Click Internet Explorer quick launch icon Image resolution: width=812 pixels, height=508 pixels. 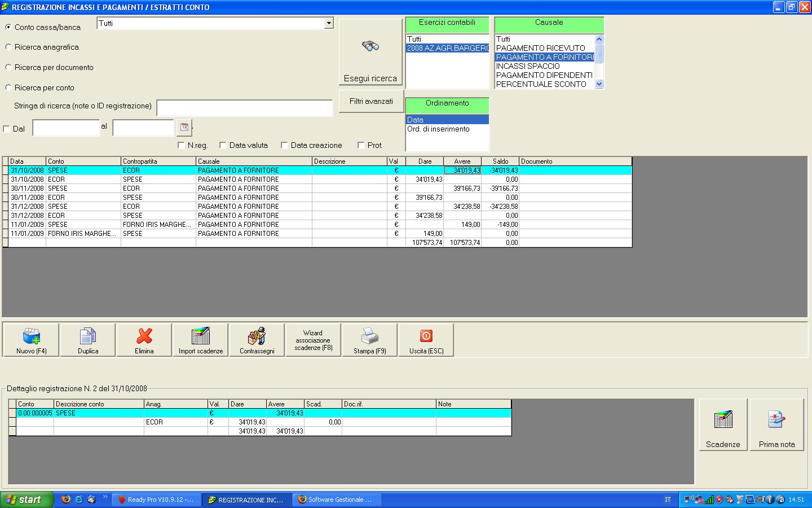pos(79,500)
